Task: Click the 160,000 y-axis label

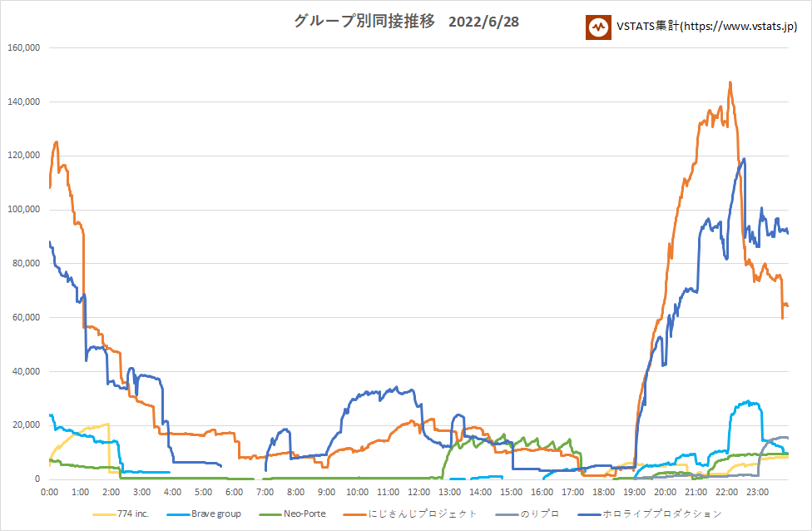Action: pyautogui.click(x=24, y=47)
